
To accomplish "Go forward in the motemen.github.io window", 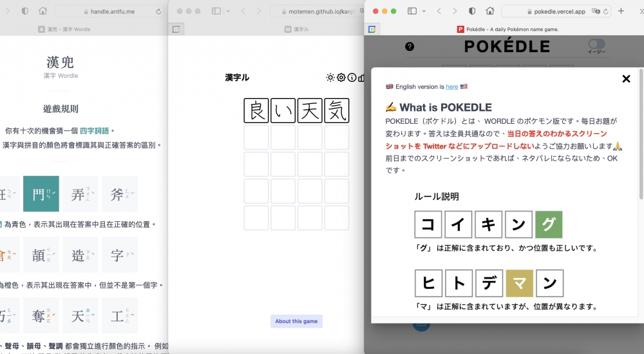I will tap(259, 11).
